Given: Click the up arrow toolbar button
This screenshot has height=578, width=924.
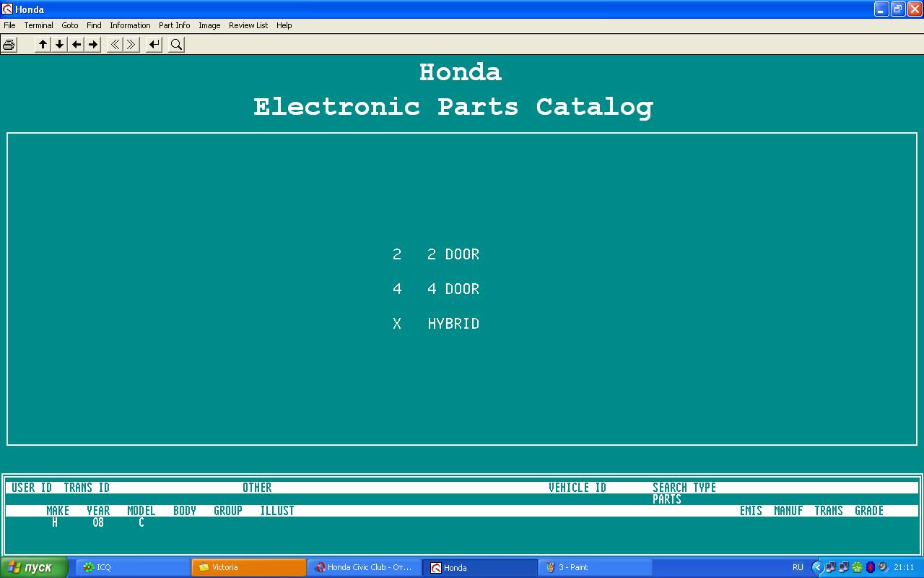Looking at the screenshot, I should click(43, 45).
